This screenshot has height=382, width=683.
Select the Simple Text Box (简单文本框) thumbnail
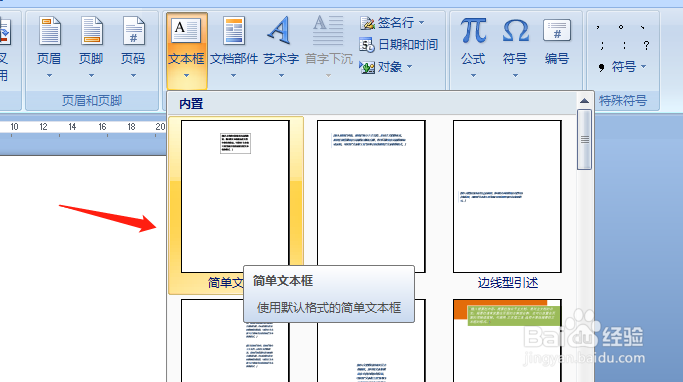[235, 196]
